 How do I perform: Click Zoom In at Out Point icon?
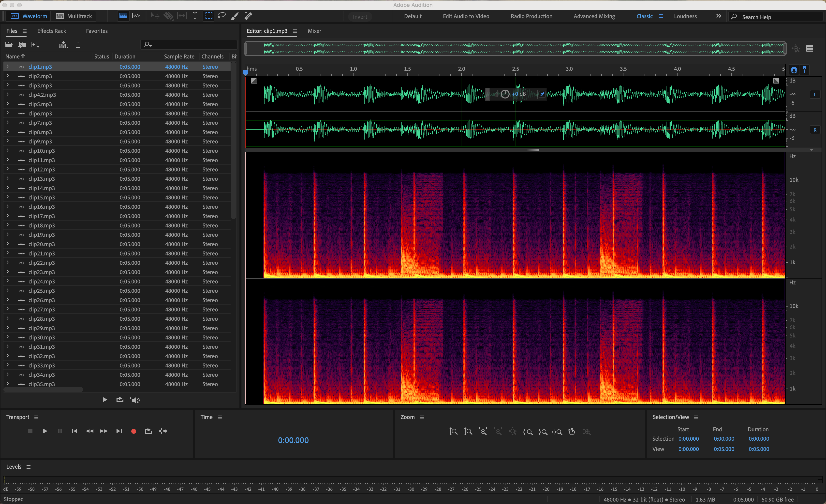click(543, 432)
